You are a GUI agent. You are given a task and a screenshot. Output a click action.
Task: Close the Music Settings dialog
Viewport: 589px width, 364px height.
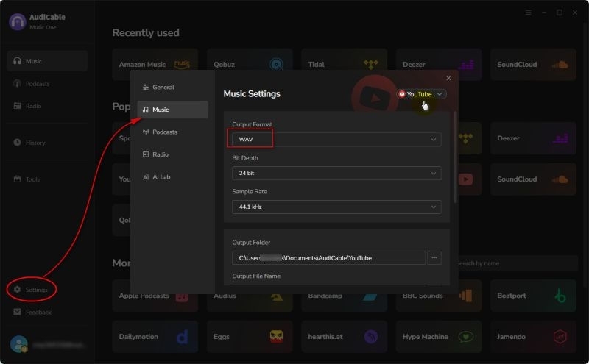448,78
